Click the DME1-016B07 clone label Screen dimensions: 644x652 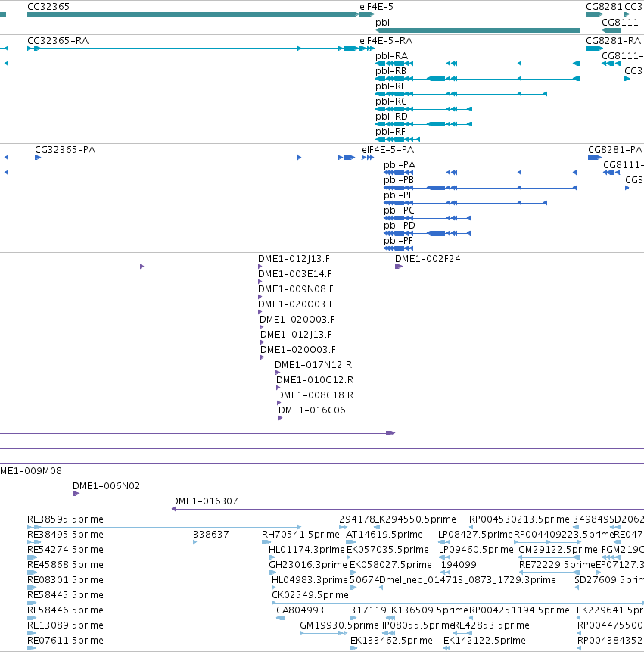[205, 501]
